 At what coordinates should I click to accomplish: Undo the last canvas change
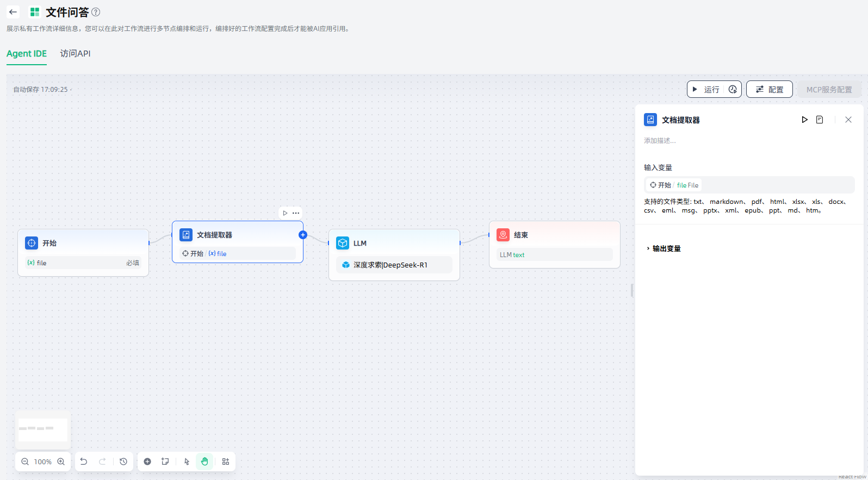(x=84, y=462)
